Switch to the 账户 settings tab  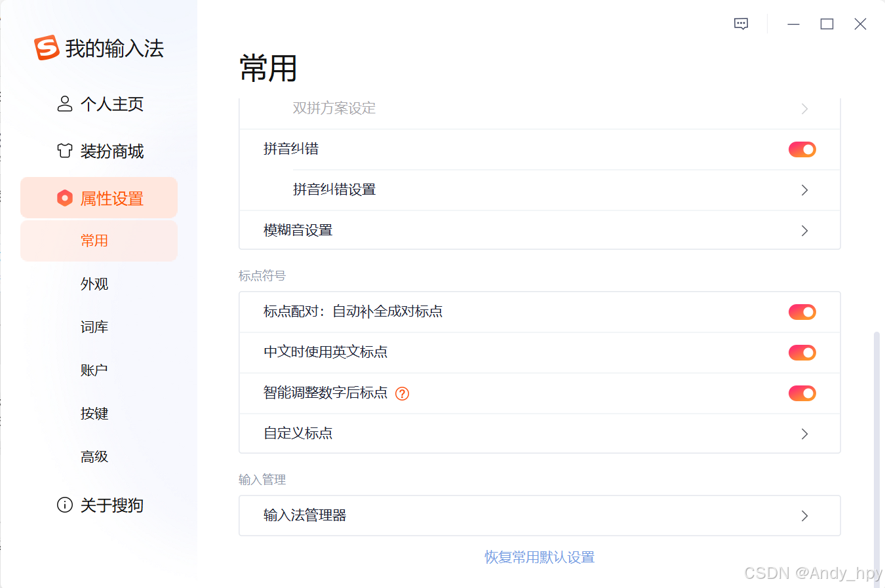tap(94, 370)
